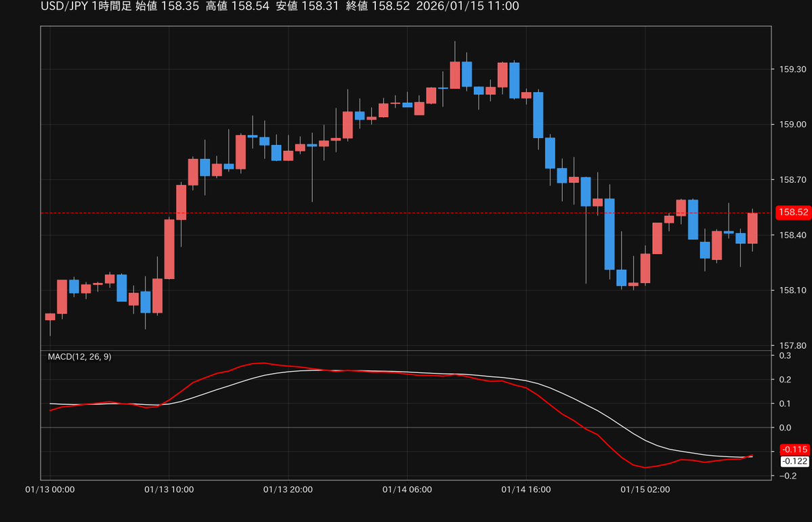The image size is (812, 522).
Task: Click the latest red candlestick at 158.52
Action: (752, 228)
